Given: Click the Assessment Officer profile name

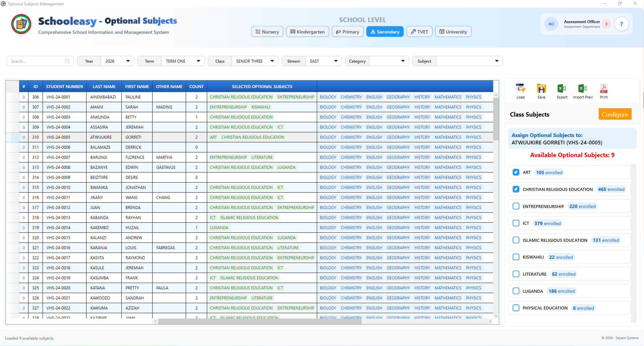Looking at the screenshot, I should coord(582,21).
